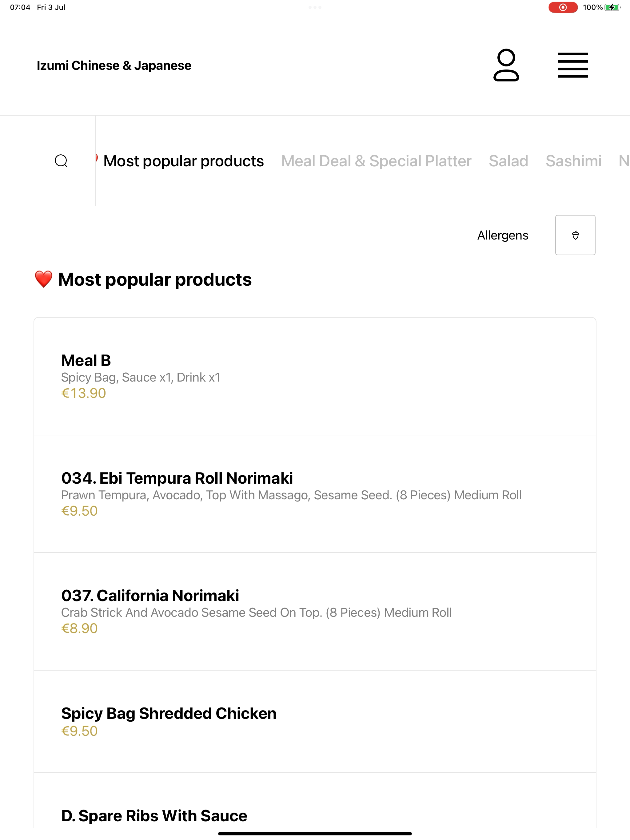This screenshot has width=630, height=840.
Task: Switch to the Sashimi category tab
Action: [x=573, y=161]
